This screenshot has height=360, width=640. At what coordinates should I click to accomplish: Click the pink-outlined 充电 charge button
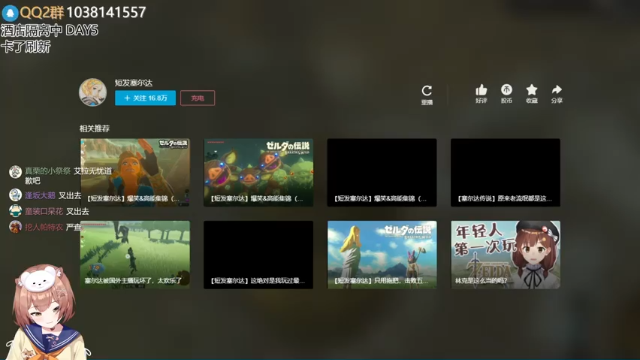click(198, 98)
